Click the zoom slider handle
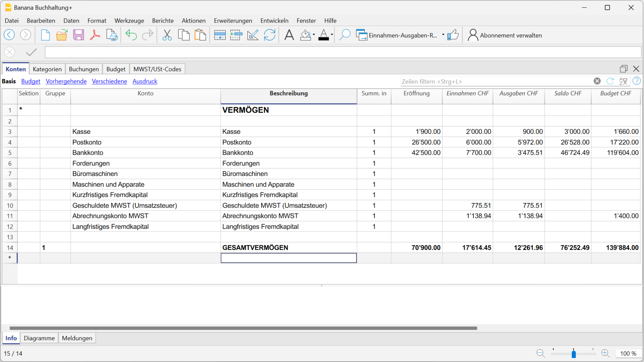 (573, 354)
